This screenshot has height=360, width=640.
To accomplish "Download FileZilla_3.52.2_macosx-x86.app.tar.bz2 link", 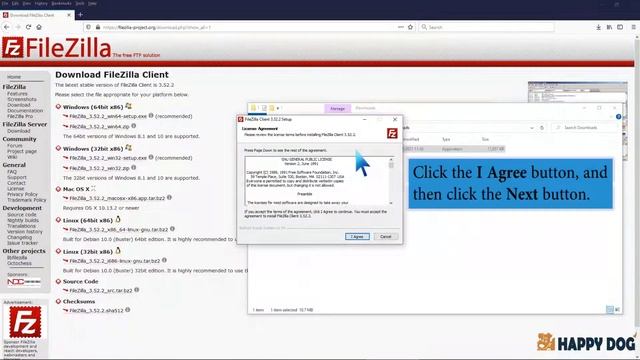I will (x=117, y=198).
